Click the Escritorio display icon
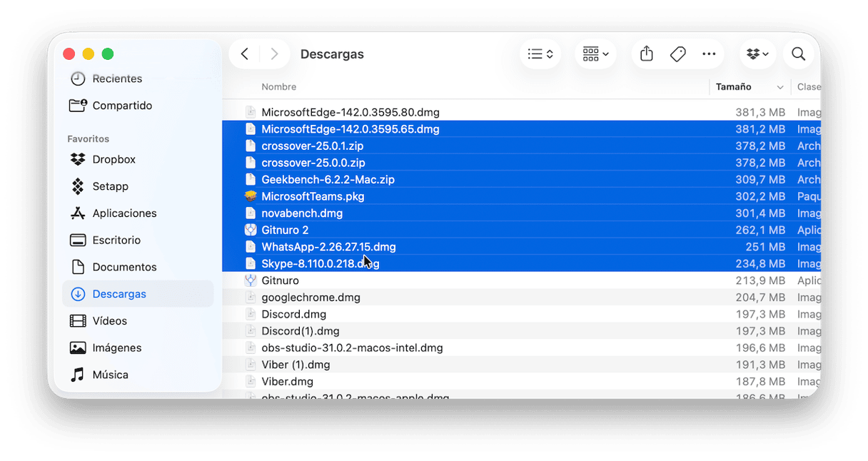 [78, 240]
